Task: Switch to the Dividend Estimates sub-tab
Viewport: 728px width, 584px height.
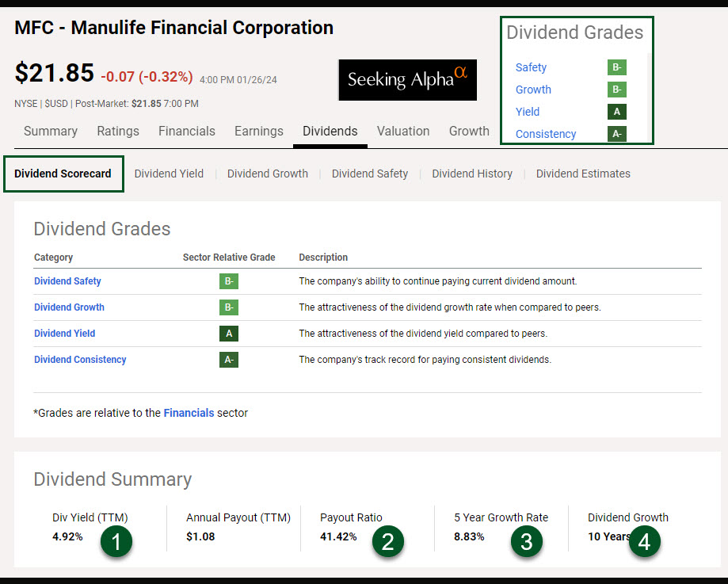Action: pos(583,174)
